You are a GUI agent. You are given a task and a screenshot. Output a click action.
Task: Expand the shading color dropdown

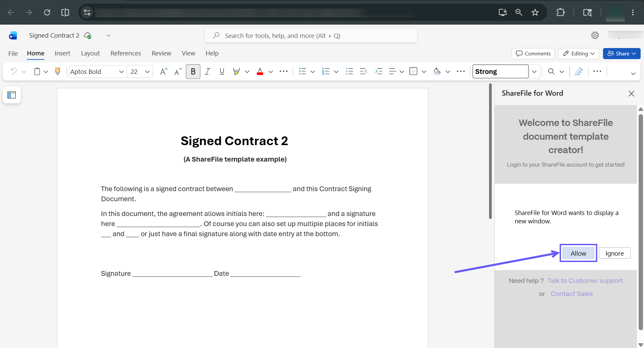tap(448, 72)
